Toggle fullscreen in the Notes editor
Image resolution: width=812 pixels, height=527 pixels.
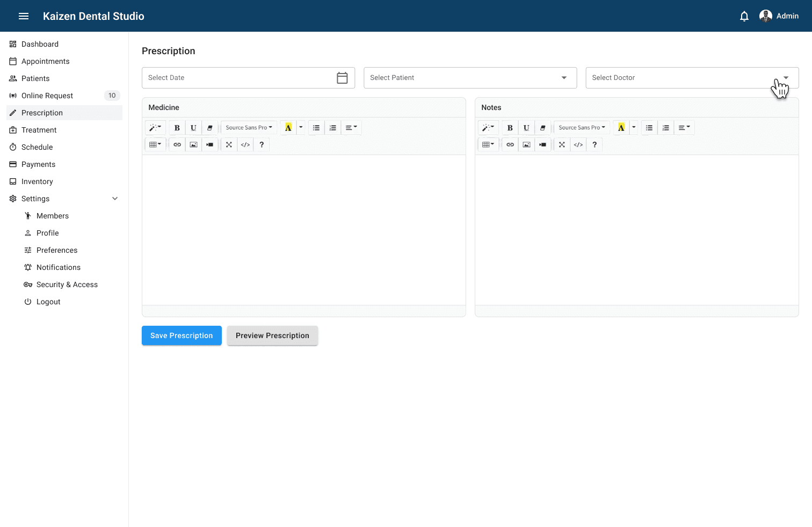click(x=562, y=144)
